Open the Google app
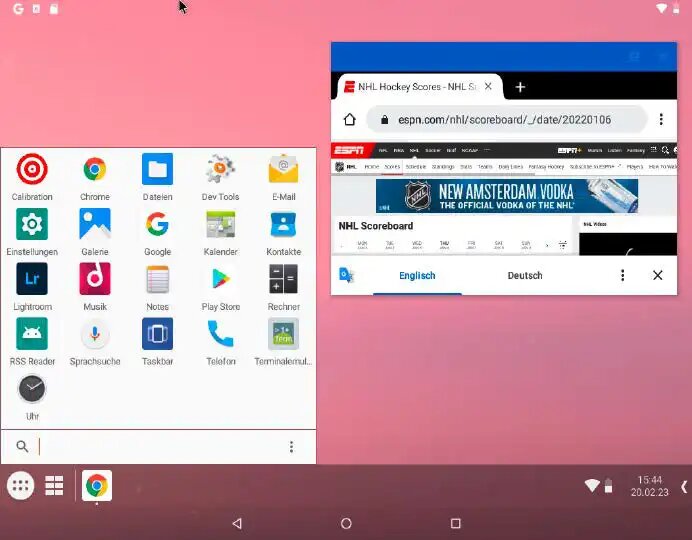Viewport: 692px width, 540px height. (158, 232)
